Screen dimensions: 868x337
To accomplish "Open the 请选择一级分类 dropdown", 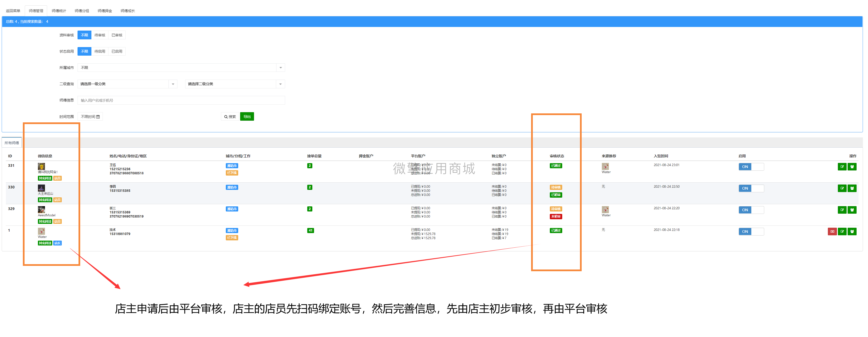I will point(127,84).
